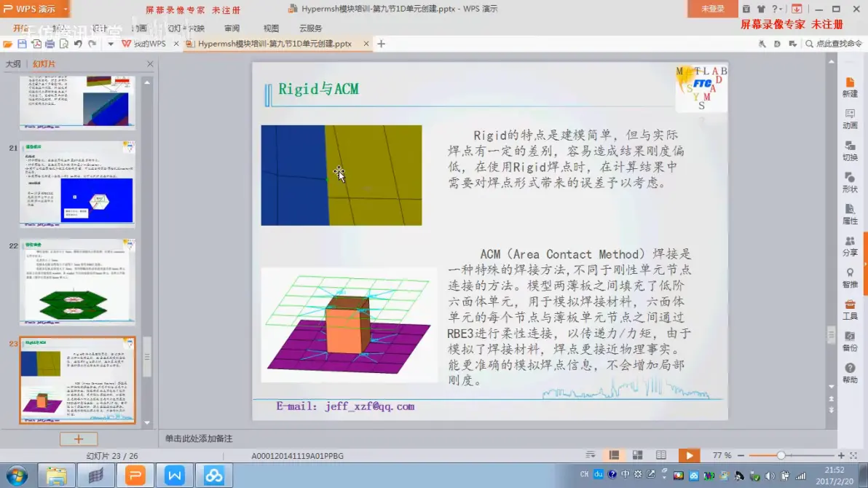Click the 未登录 login button
The image size is (868, 488).
click(712, 9)
